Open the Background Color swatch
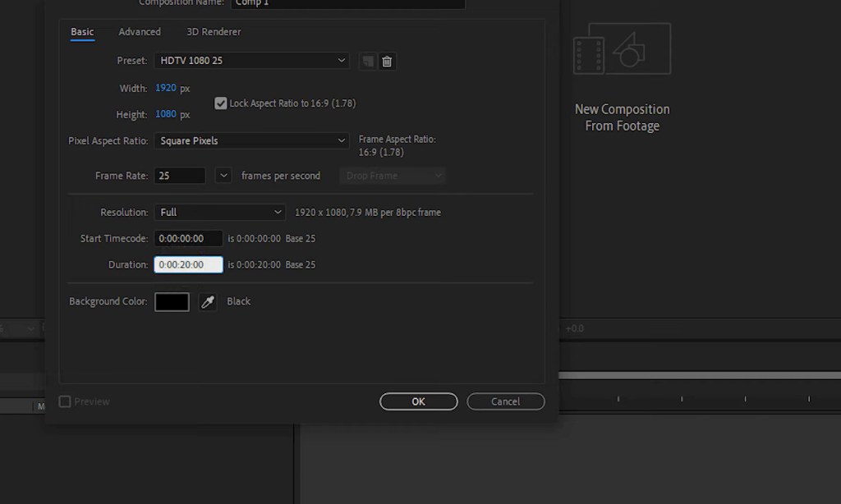 [x=172, y=301]
